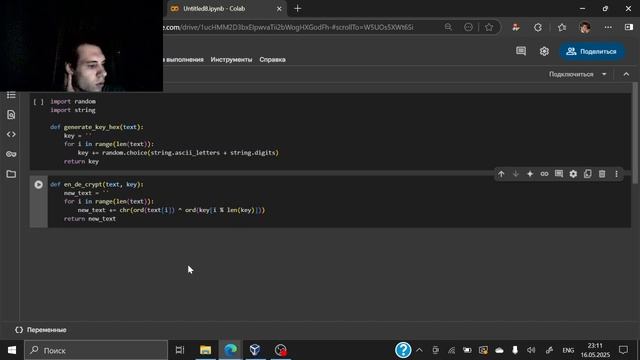Show hidden tray icons chevron
Screen dimensions: 640x360
point(419,350)
